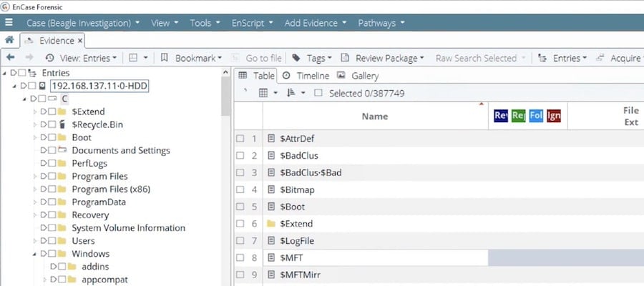Go to the Home tab icon
644x286 pixels.
[x=9, y=40]
